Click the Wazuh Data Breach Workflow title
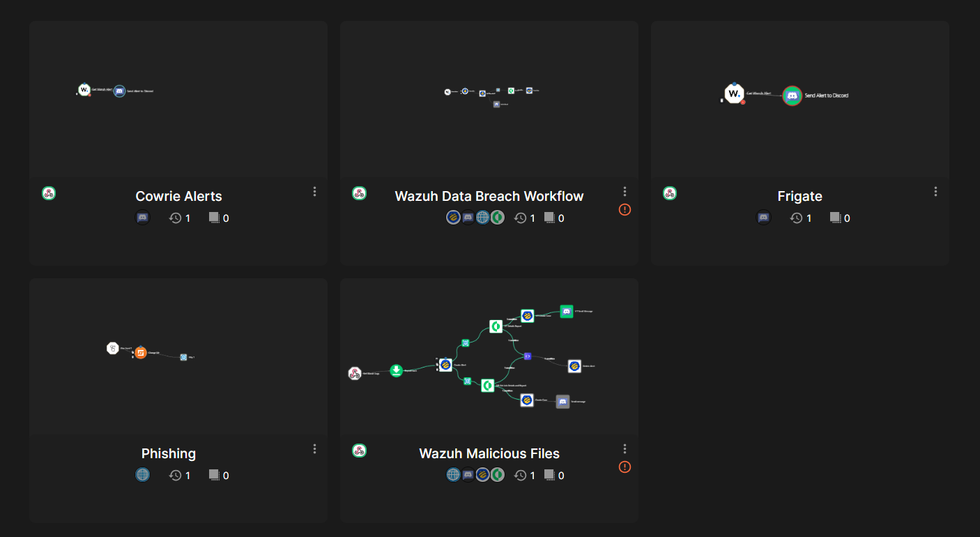 [489, 197]
